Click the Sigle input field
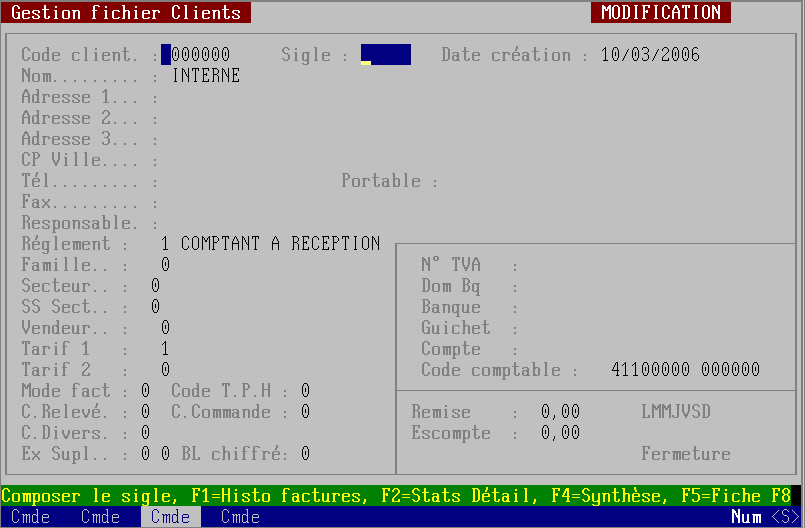Screen dimensions: 805x528 pos(385,55)
